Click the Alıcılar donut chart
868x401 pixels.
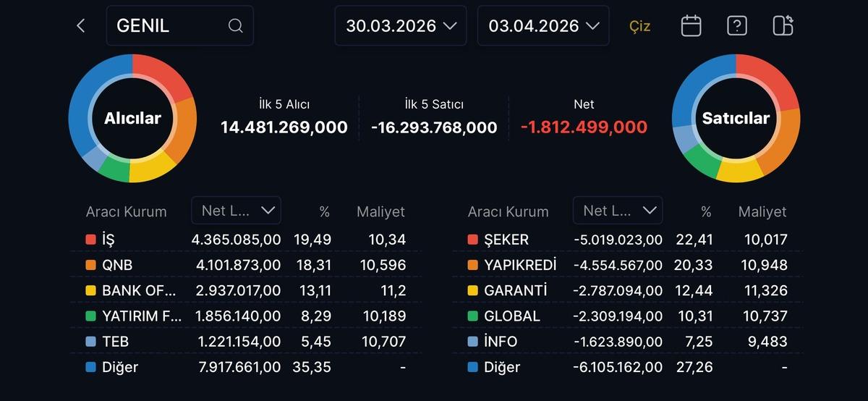click(x=132, y=118)
